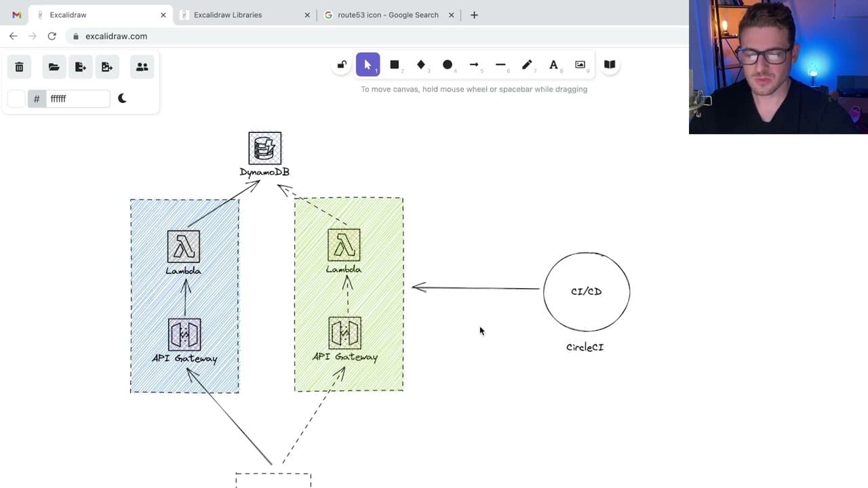Image resolution: width=868 pixels, height=488 pixels.
Task: Click the browser forward arrow
Action: pos(33,36)
